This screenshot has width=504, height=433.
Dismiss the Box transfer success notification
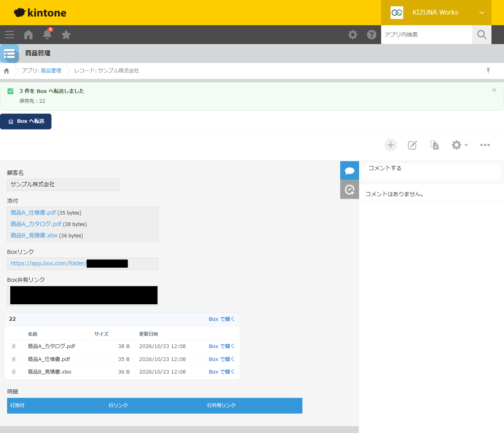click(494, 90)
